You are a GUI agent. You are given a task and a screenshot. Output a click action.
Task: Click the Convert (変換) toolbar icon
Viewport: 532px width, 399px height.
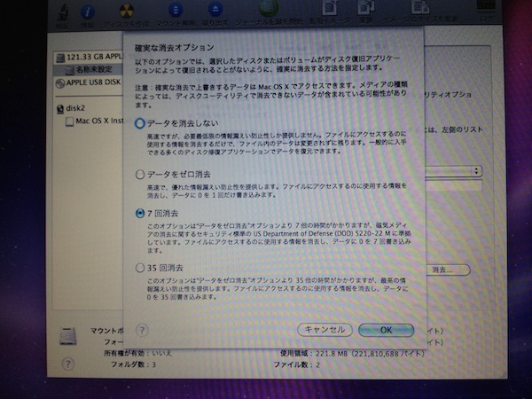[x=366, y=7]
